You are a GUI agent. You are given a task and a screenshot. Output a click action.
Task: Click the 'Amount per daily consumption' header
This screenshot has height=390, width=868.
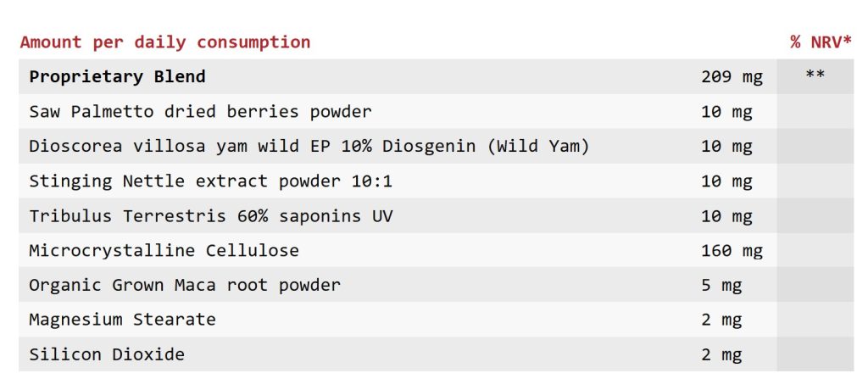tap(165, 42)
